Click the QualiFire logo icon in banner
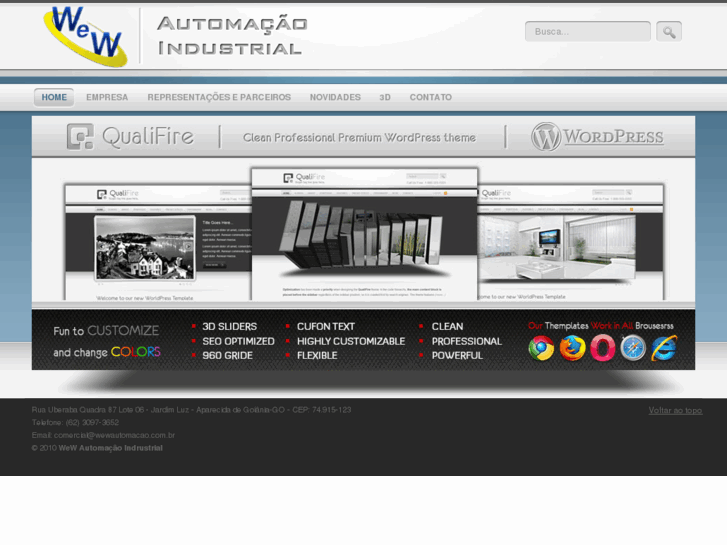Image resolution: width=727 pixels, height=545 pixels. pyautogui.click(x=80, y=136)
